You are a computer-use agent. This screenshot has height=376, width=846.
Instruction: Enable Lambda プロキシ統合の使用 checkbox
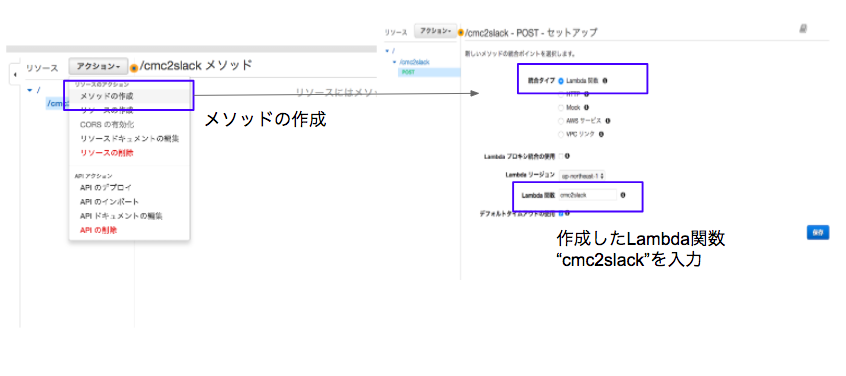click(561, 156)
